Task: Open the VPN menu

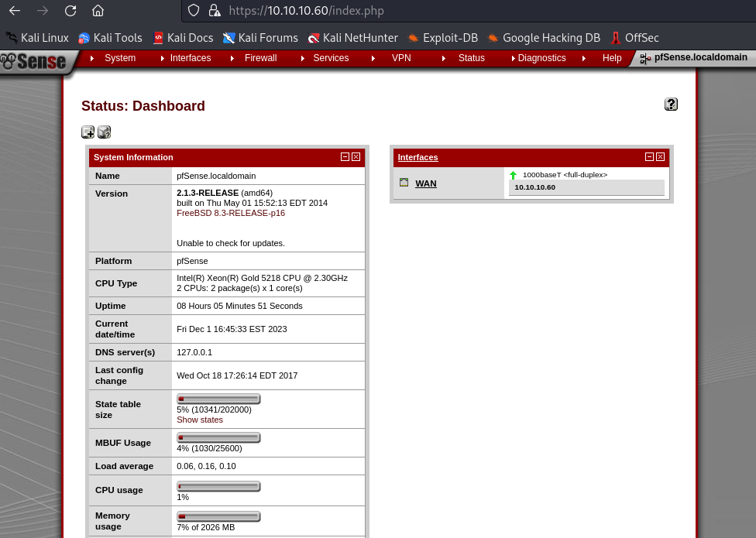Action: coord(400,58)
